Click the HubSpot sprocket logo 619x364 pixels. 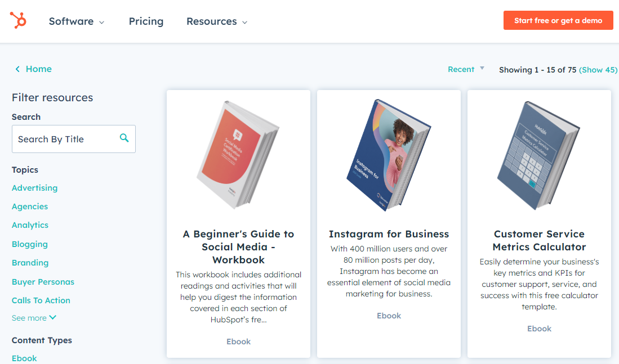(x=18, y=20)
